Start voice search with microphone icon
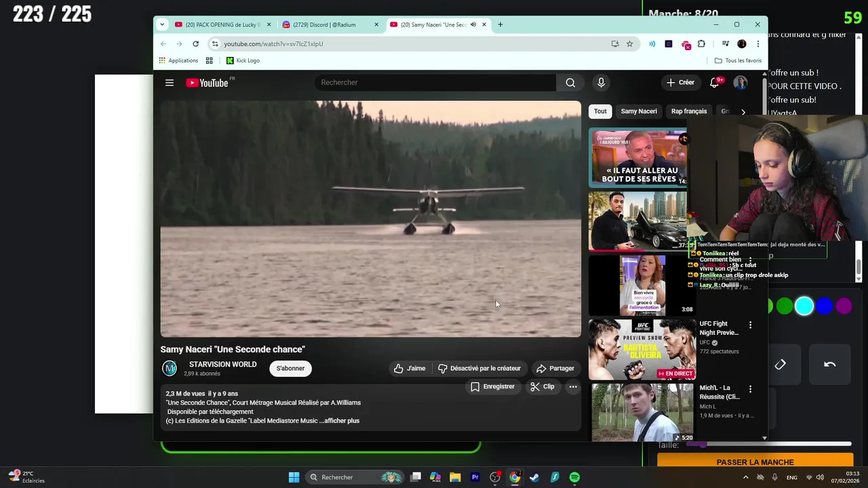This screenshot has width=868, height=488. click(x=601, y=83)
